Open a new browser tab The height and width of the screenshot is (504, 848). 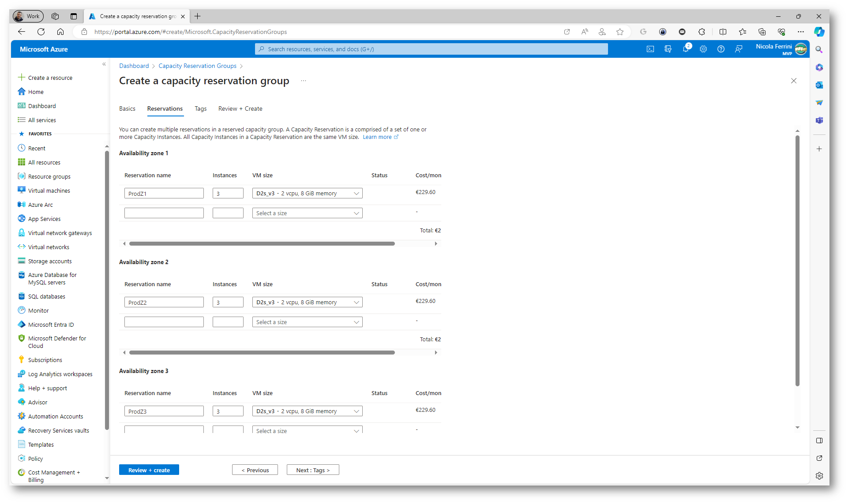(198, 16)
